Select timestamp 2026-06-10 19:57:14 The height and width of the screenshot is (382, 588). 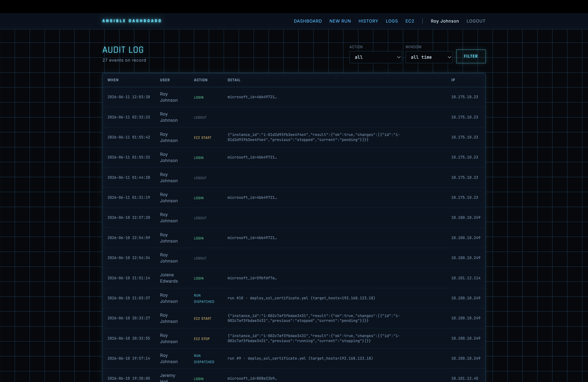pos(129,358)
